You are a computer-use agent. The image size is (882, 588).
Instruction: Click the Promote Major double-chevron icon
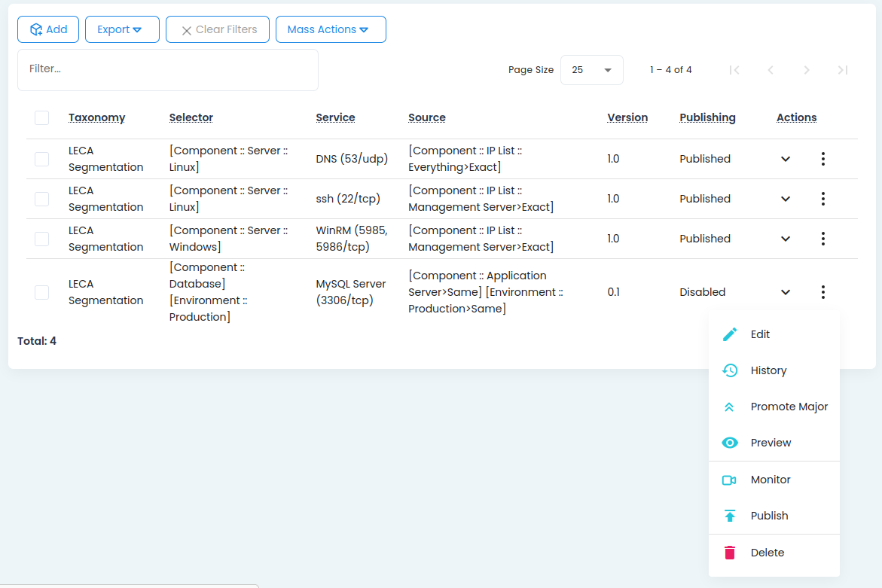[729, 407]
